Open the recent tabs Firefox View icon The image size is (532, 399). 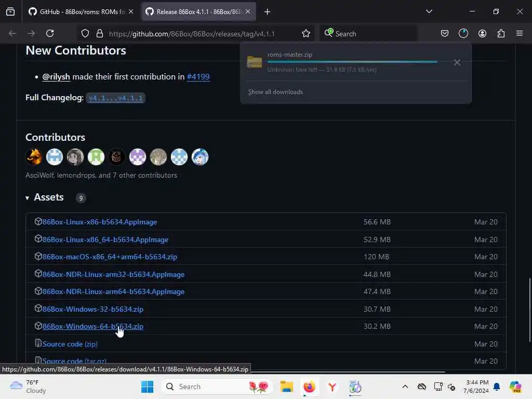10,11
